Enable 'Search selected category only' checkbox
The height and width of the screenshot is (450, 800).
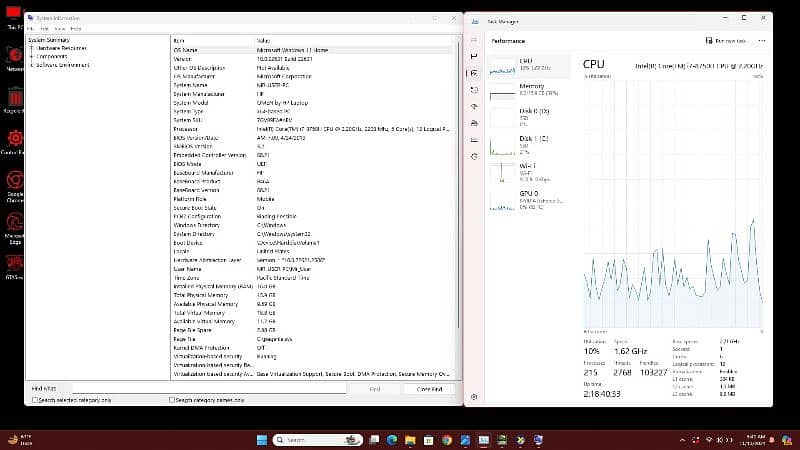click(36, 399)
